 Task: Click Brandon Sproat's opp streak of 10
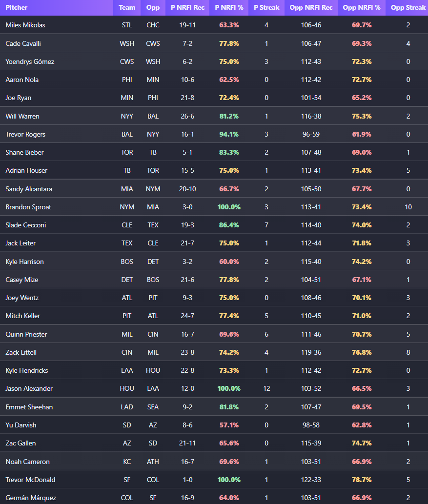click(x=408, y=207)
